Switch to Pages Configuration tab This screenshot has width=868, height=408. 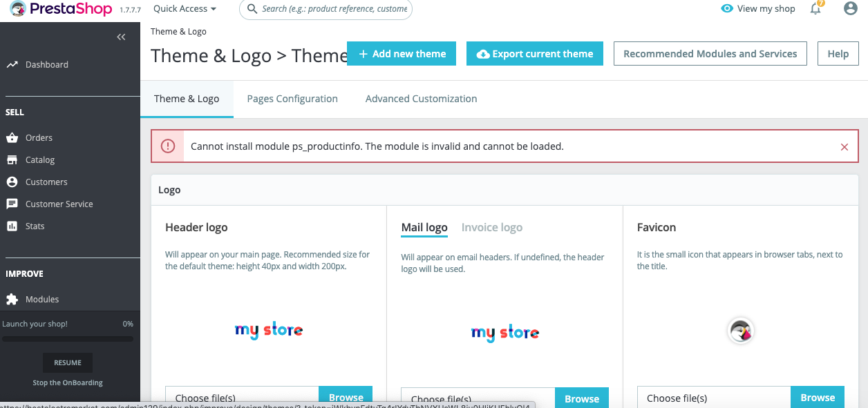(x=292, y=99)
